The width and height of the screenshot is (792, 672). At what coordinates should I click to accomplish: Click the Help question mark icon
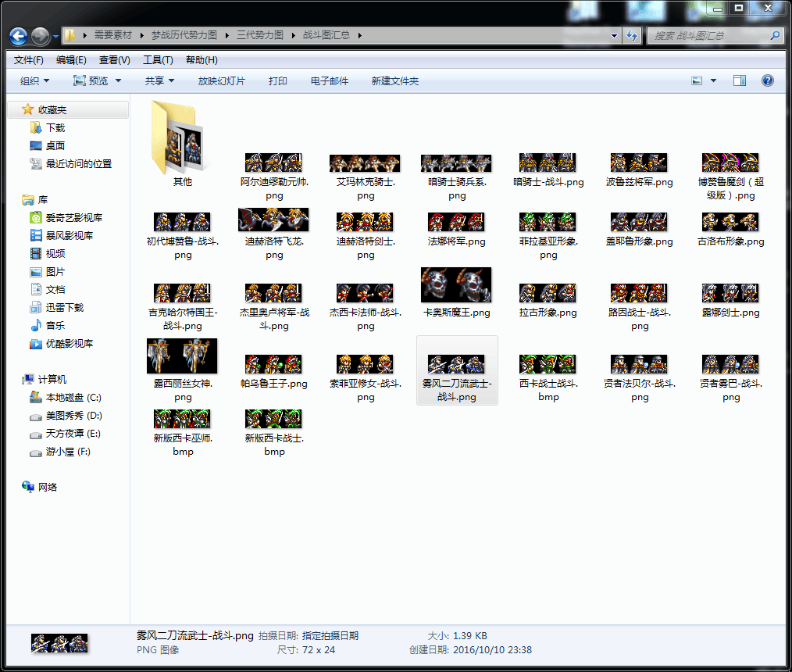tap(767, 80)
